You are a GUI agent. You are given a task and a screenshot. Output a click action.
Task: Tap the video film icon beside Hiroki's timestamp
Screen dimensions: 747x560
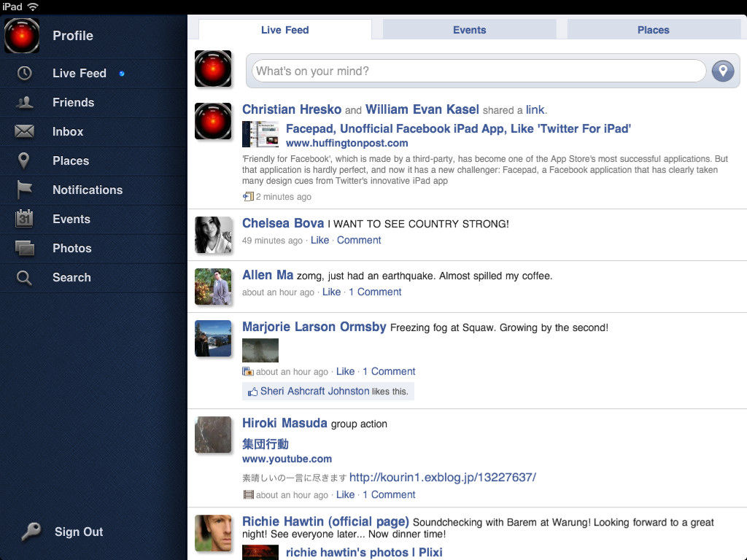(248, 495)
